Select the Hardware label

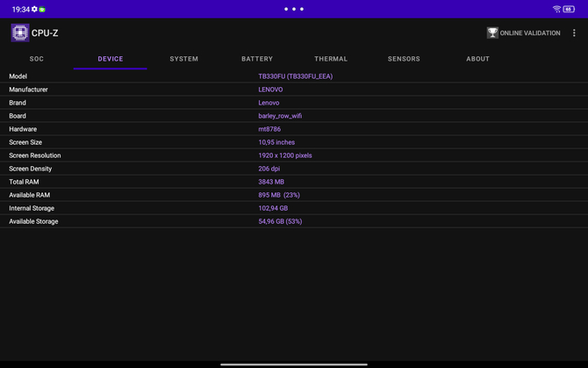coord(23,129)
